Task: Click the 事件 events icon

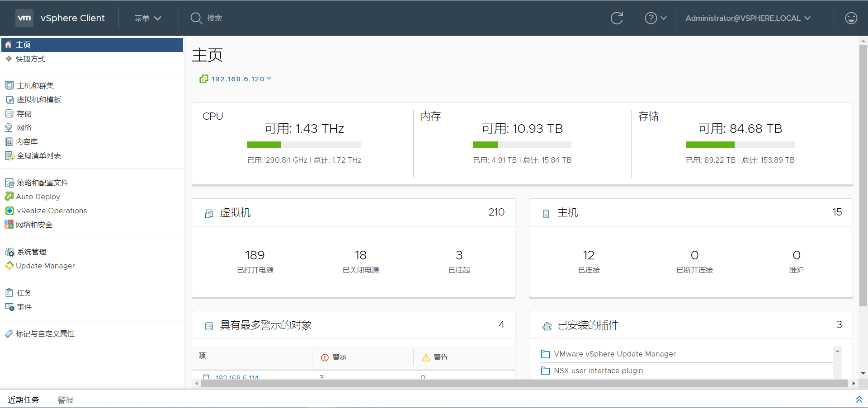Action: 9,307
